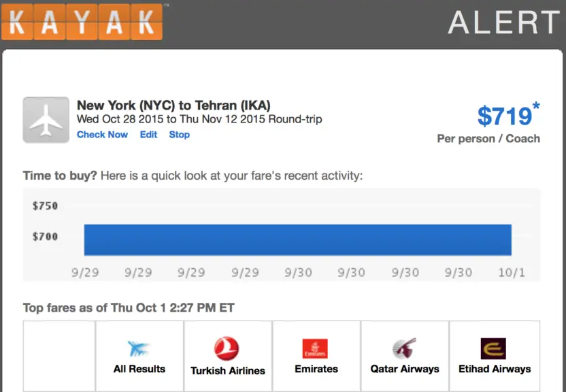
Task: Select the All Results filter
Action: (139, 355)
